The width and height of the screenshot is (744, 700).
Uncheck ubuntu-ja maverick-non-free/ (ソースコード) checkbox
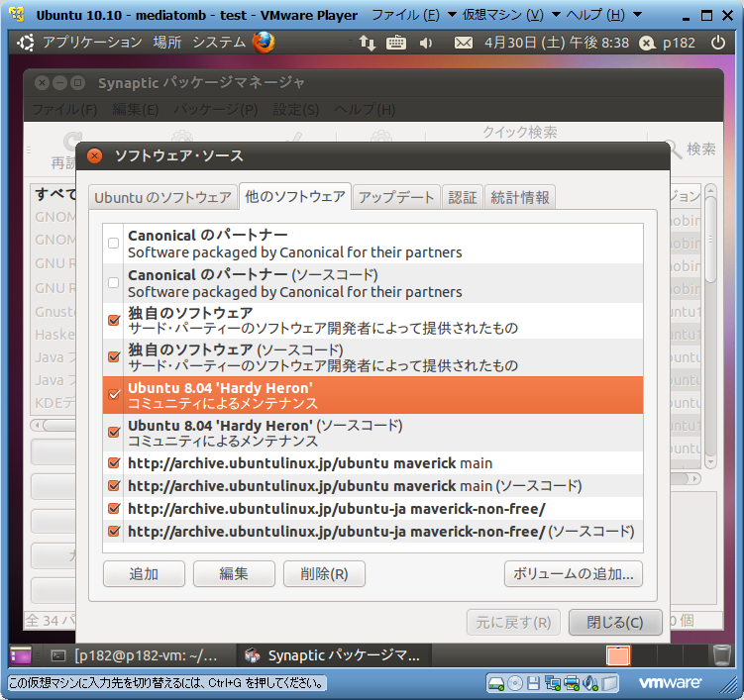113,531
